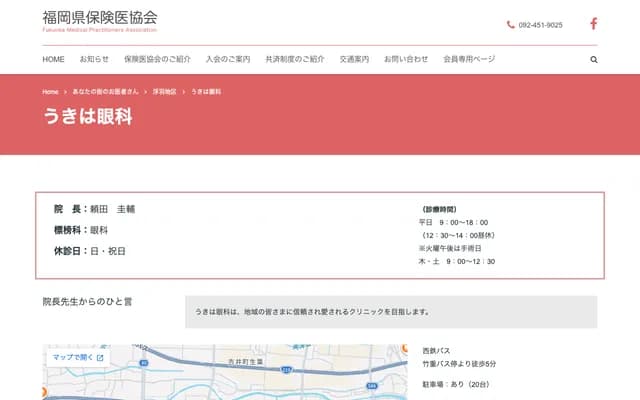This screenshot has height=400, width=640.
Task: Go to お知らせ menu item
Action: coord(94,60)
